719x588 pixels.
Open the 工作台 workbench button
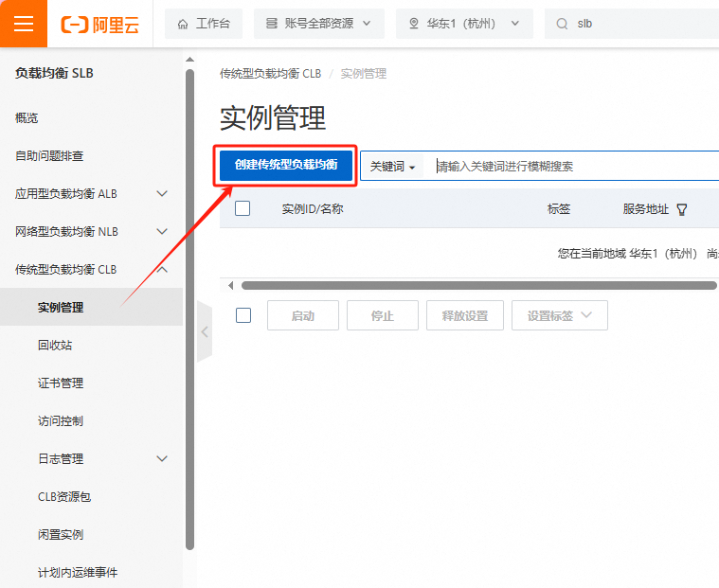click(x=204, y=24)
